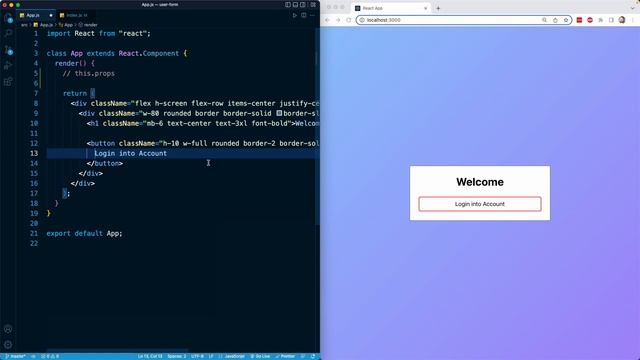This screenshot has width=640, height=360.
Task: Click the Welcome heading in the page
Action: tap(480, 182)
